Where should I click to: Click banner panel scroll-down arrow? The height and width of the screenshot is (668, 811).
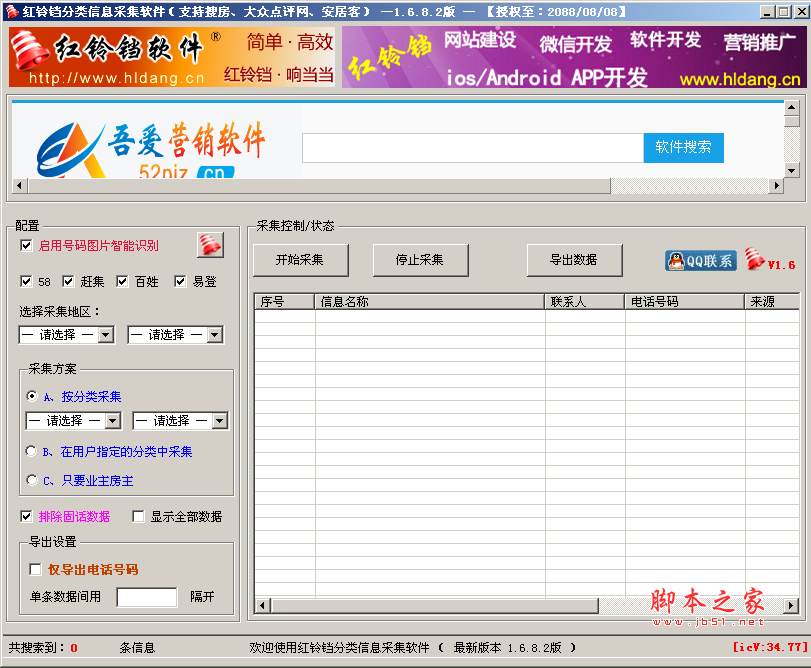point(792,170)
